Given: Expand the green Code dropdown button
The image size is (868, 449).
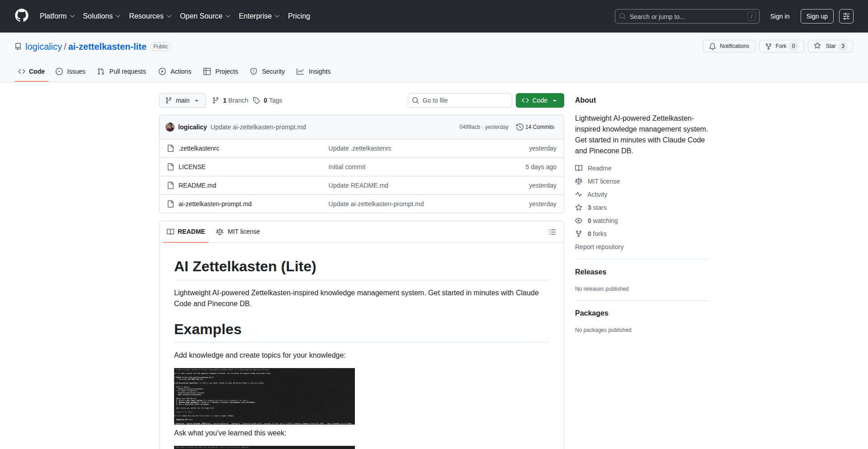Looking at the screenshot, I should [x=539, y=100].
